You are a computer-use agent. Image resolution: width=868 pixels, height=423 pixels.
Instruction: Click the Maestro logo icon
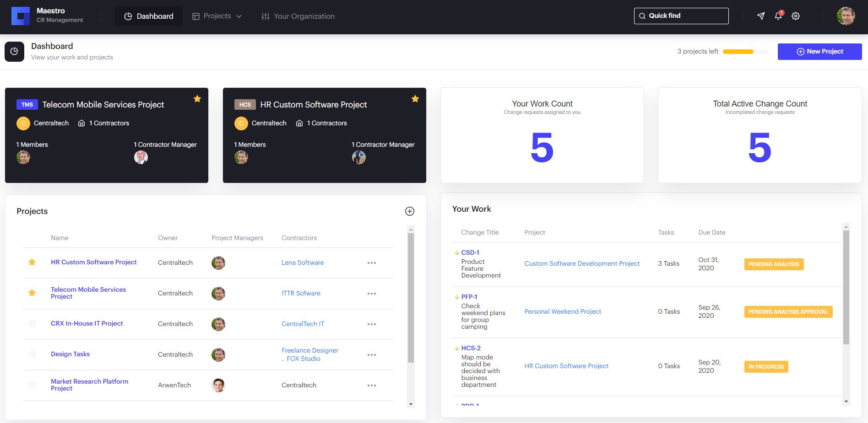tap(20, 16)
